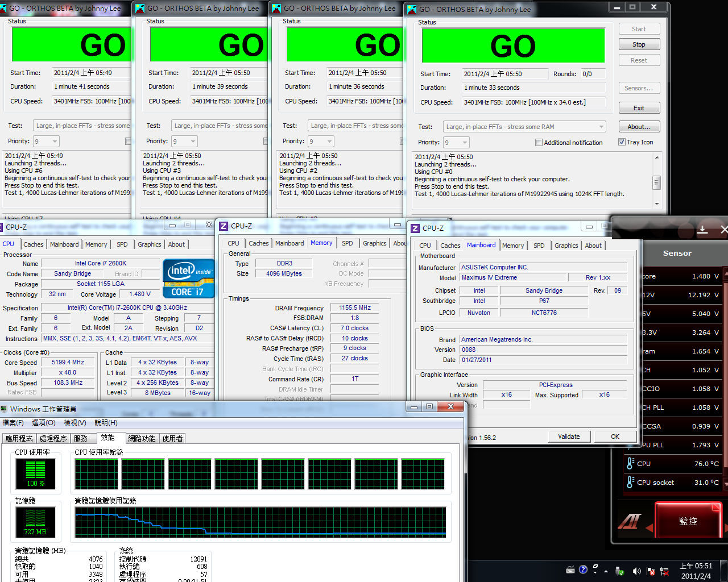Click the DRAM Frequency value 1155.5 MHz
The image size is (728, 582).
(x=355, y=307)
